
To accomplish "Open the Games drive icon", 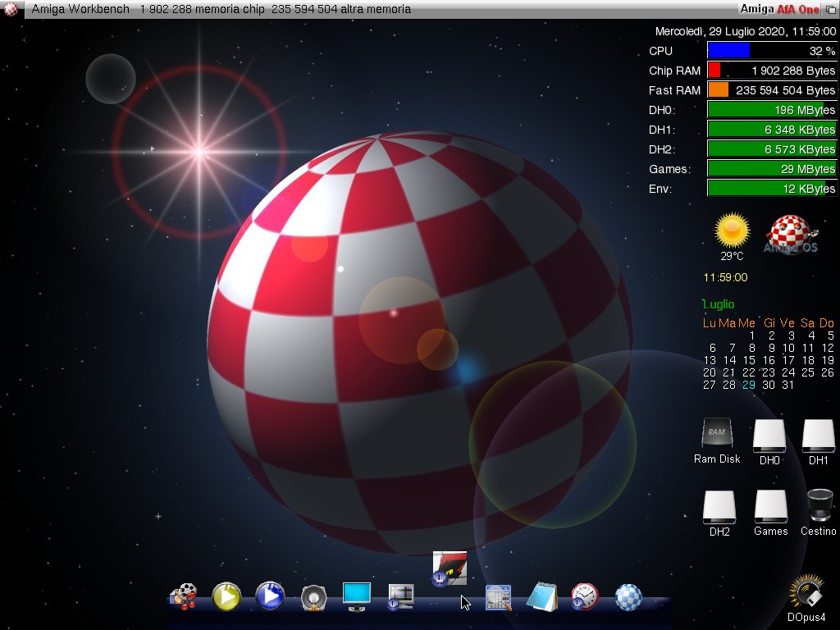I will pos(770,507).
